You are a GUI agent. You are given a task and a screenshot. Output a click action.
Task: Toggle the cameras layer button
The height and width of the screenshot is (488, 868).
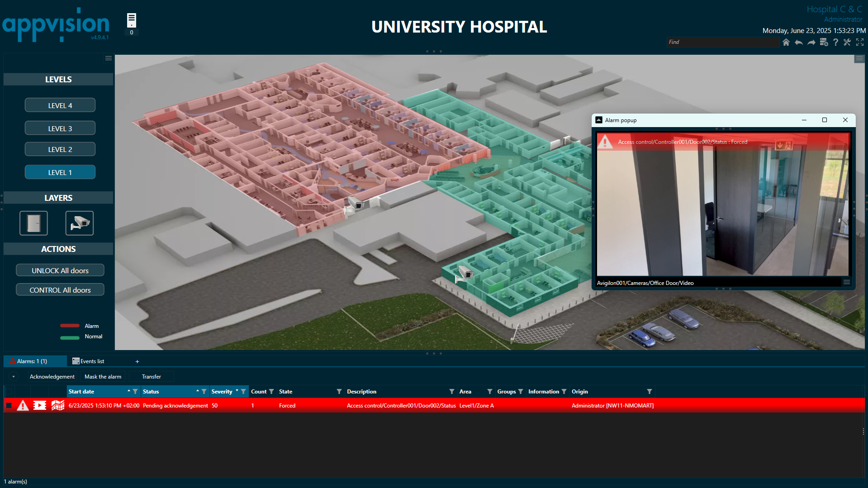click(x=80, y=223)
